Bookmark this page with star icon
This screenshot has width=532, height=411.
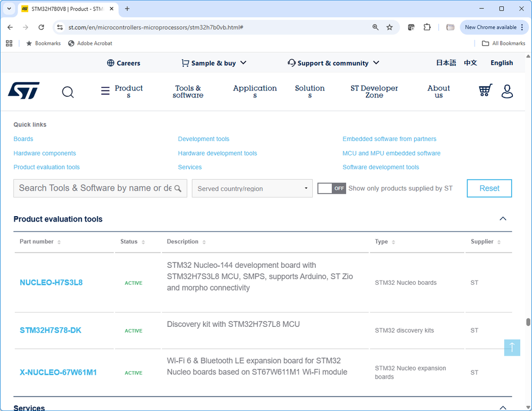(389, 27)
